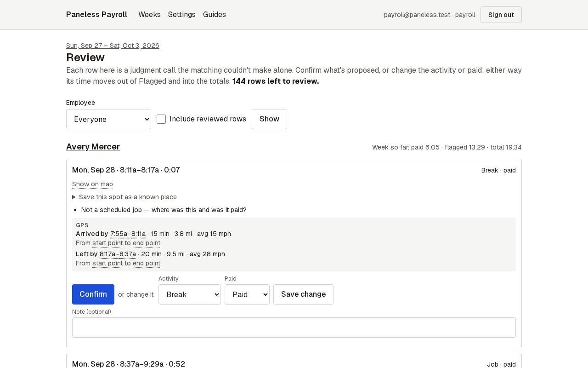Click the Sign out button
This screenshot has width=588, height=368.
[x=501, y=15]
